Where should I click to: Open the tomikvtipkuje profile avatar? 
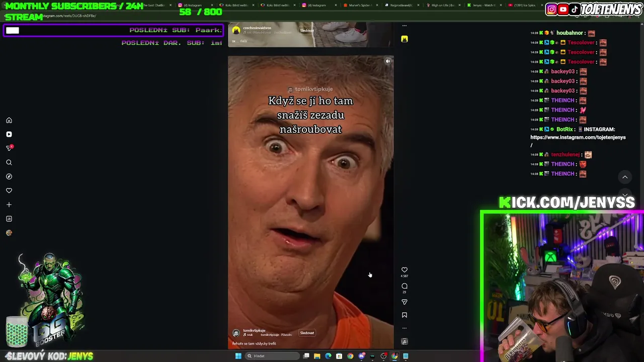[x=236, y=333]
